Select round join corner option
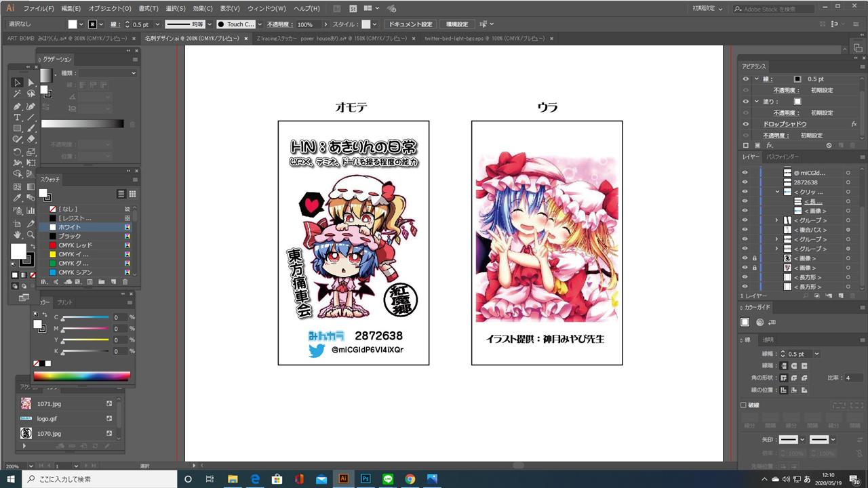This screenshot has width=868, height=488. click(x=793, y=378)
